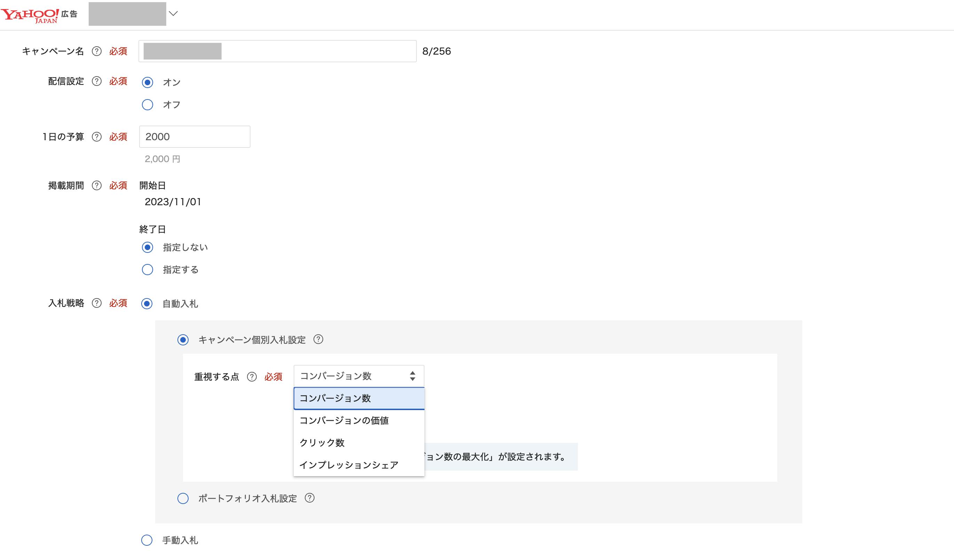Viewport: 954px width, 560px height.
Task: Confirm the highlighted コンバージョン数 option
Action: point(335,398)
